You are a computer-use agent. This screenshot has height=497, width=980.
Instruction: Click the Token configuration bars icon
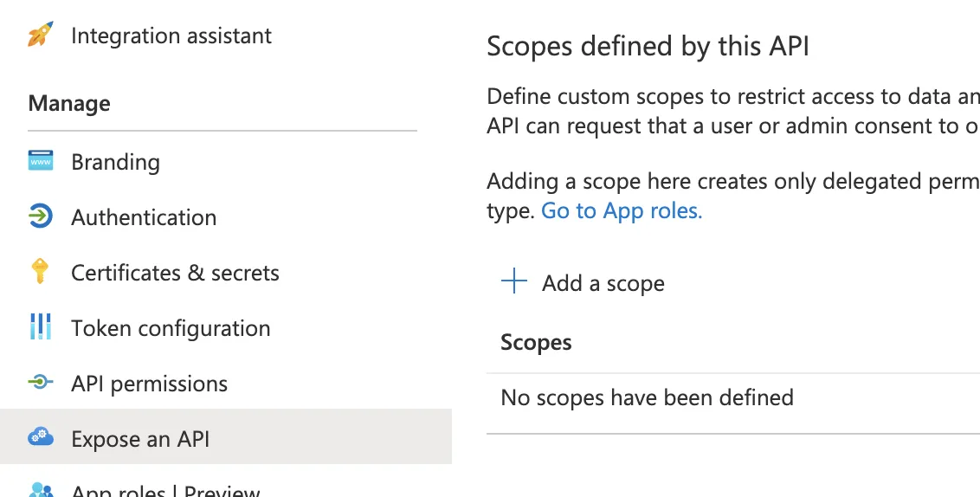point(41,328)
